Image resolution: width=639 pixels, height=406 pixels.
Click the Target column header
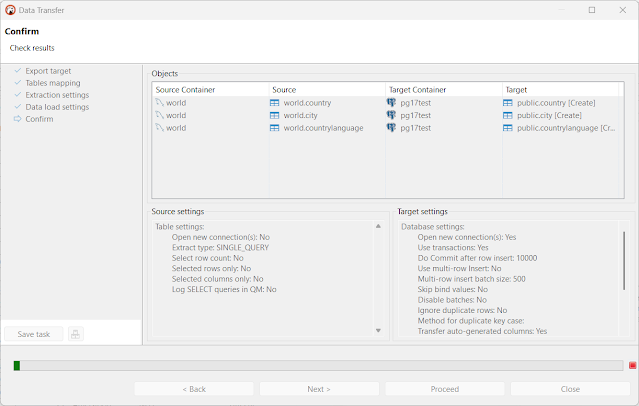560,90
